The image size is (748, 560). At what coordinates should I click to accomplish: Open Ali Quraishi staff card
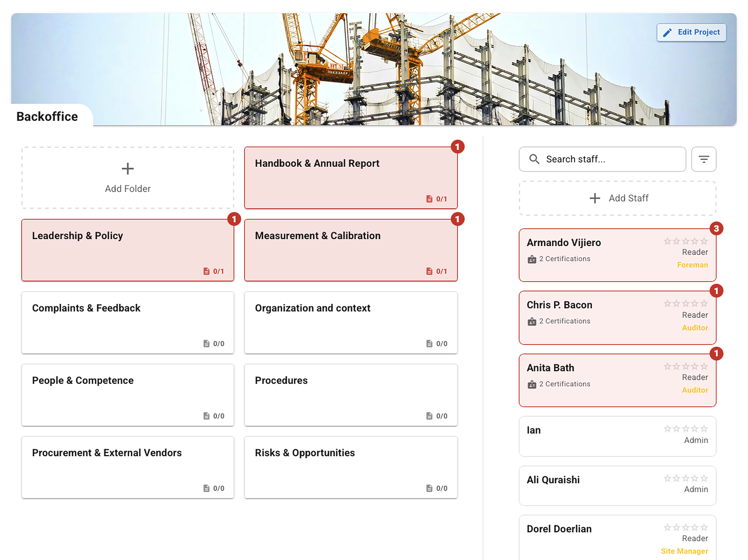617,486
